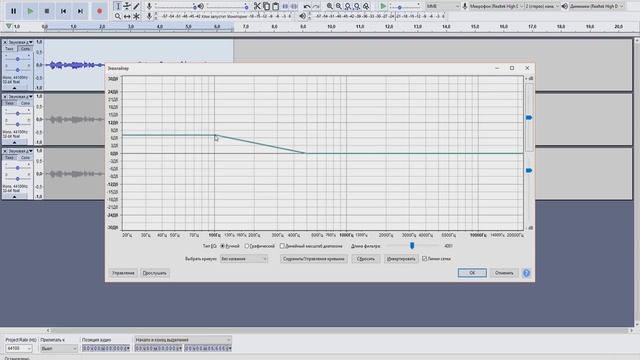Toggle linear frequency scale checkbox

(282, 246)
